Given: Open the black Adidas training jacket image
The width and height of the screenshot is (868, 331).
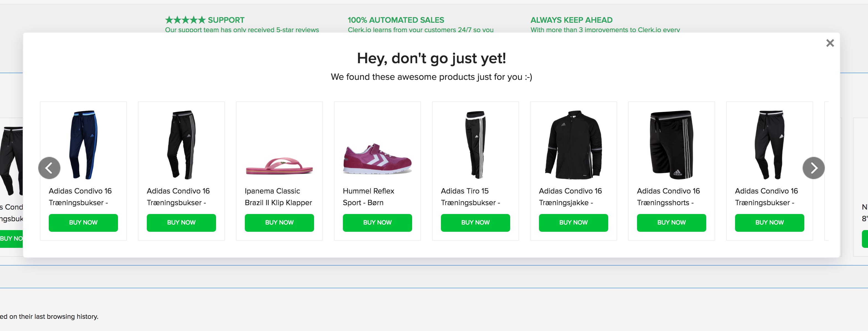Looking at the screenshot, I should click(573, 145).
